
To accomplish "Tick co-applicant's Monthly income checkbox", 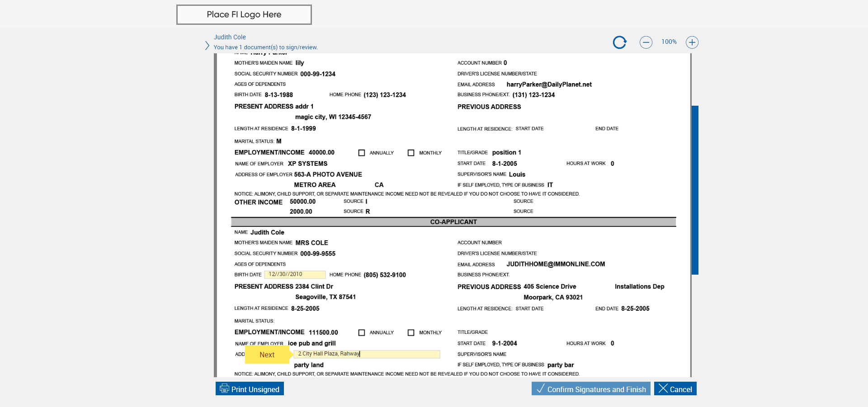I will point(411,332).
